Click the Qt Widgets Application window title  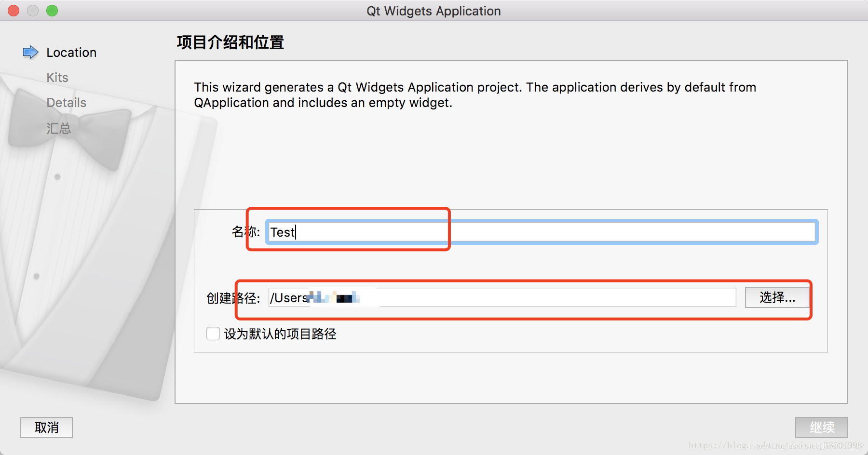click(434, 11)
